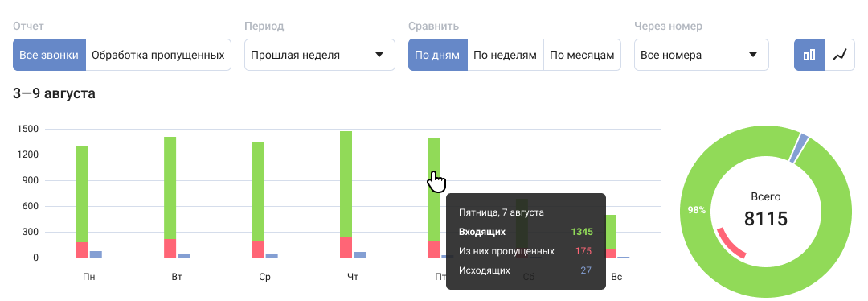
Task: Compare by По дням
Action: 438,55
